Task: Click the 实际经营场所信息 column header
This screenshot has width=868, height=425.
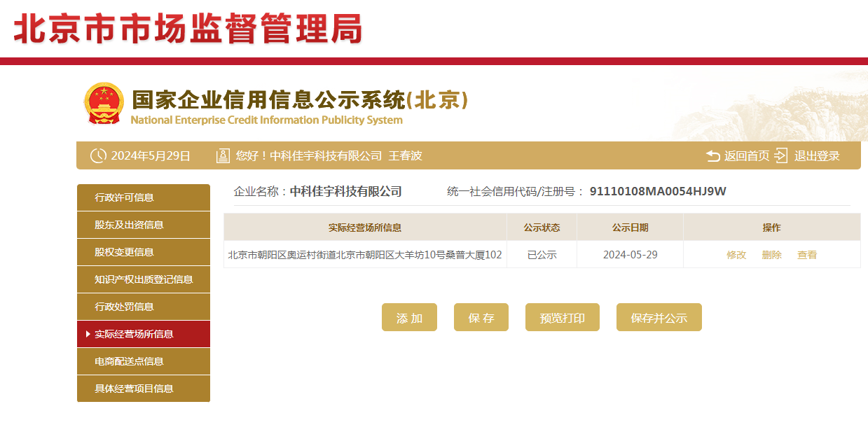Action: point(365,228)
